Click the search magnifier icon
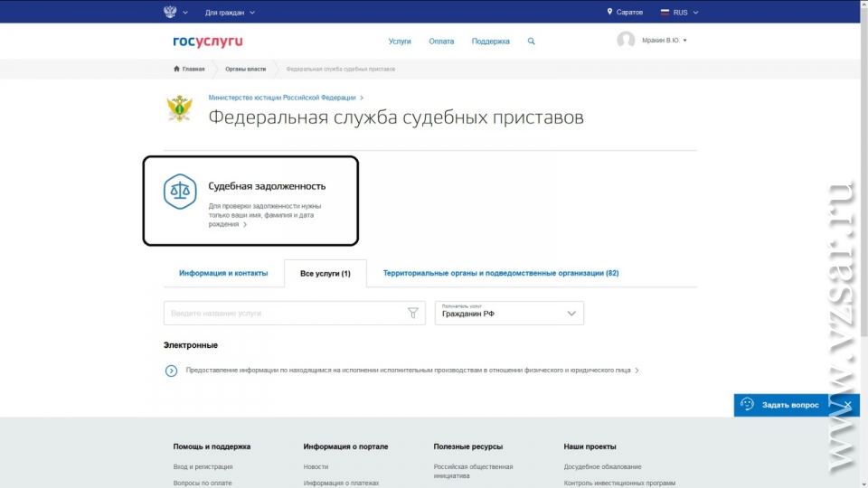Screen dimensions: 868x488 (532, 42)
